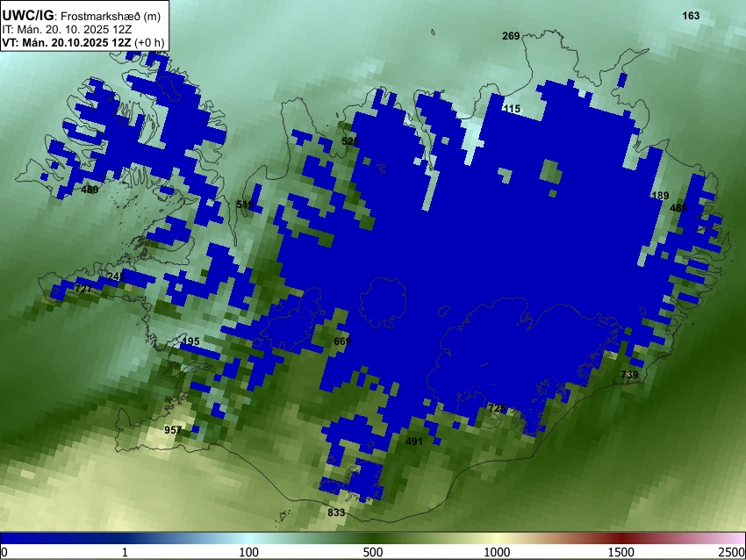Screen dimensions: 746x560
Task: Click the color scale label 1000
Action: [x=497, y=552]
